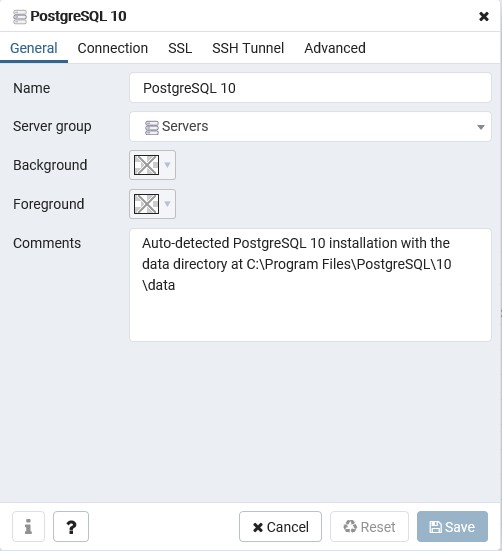Click the server icon in the dialog title
Viewport: 502px width, 551px height.
point(20,17)
